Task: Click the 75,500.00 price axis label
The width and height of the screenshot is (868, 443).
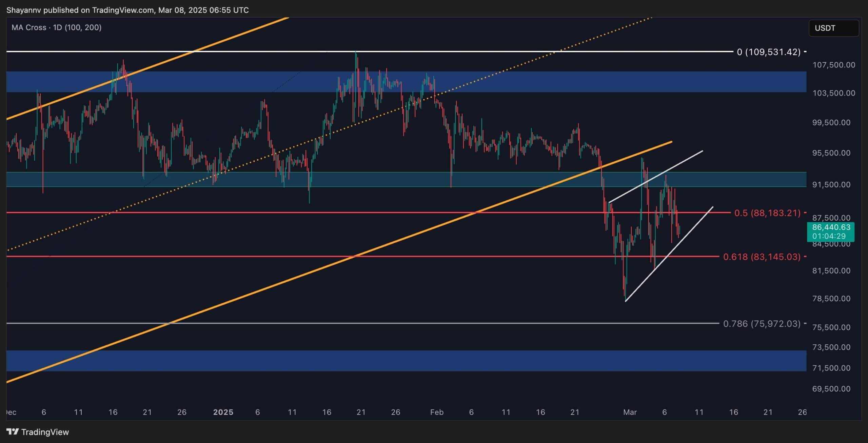Action: 831,327
